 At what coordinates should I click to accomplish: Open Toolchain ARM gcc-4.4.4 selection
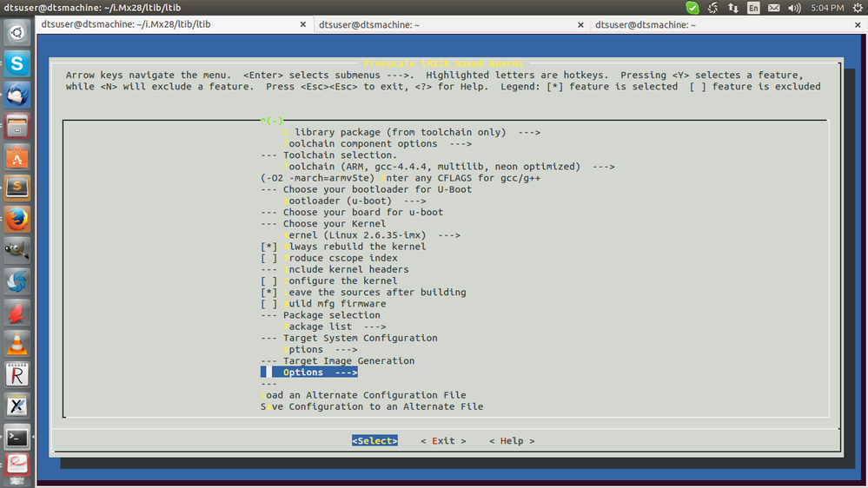point(449,167)
